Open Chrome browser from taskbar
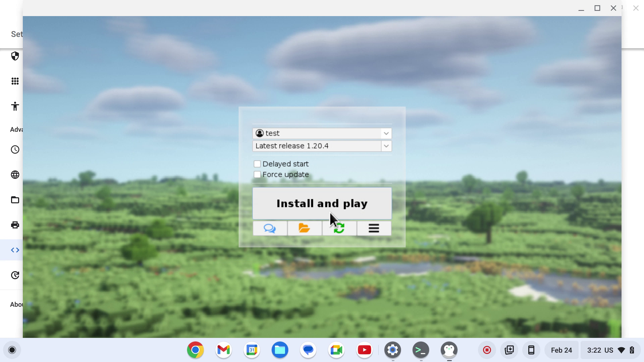Viewport: 644px width, 362px height. click(195, 350)
